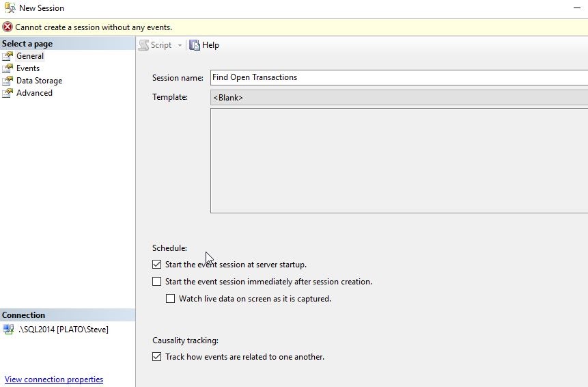Uncheck Track how events are related
Image resolution: width=588 pixels, height=387 pixels.
click(157, 357)
